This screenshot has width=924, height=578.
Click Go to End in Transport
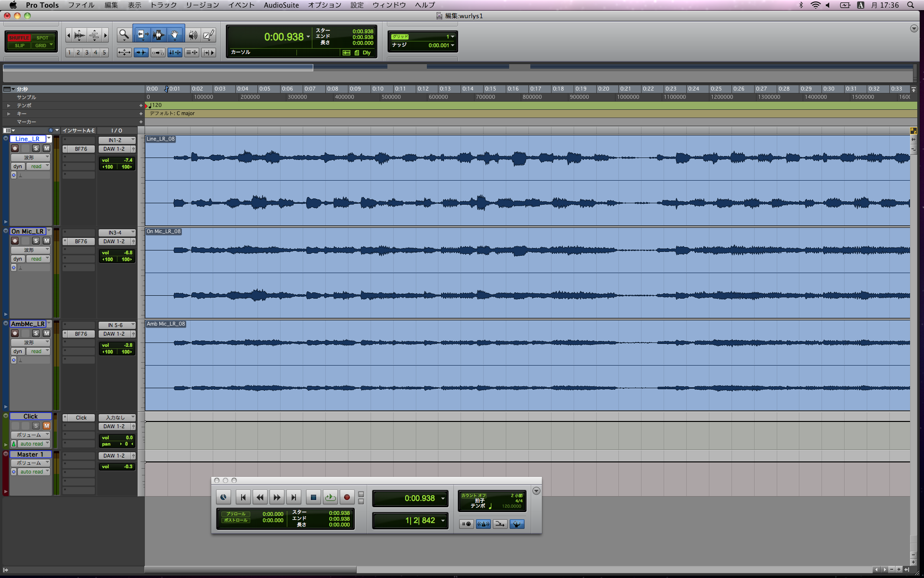coord(294,497)
